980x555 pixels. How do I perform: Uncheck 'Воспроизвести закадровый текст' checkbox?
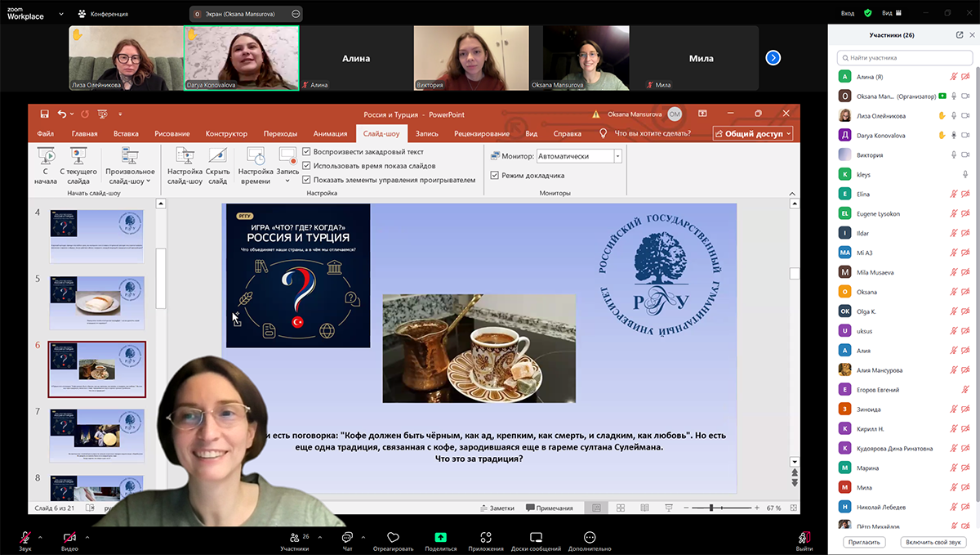tap(306, 152)
